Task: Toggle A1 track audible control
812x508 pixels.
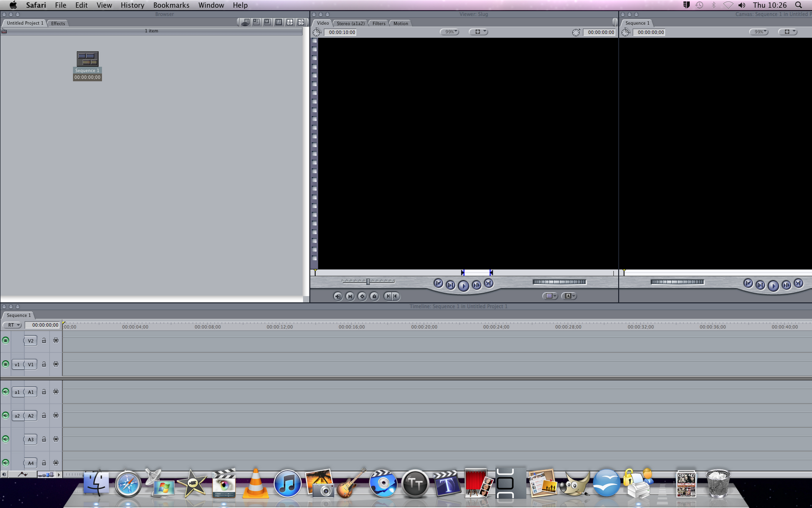Action: [6, 392]
